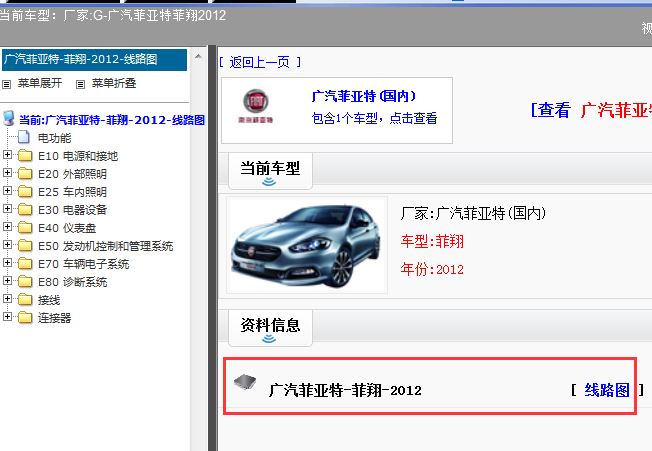
Task: Open the 资料信息 tab
Action: click(x=270, y=328)
